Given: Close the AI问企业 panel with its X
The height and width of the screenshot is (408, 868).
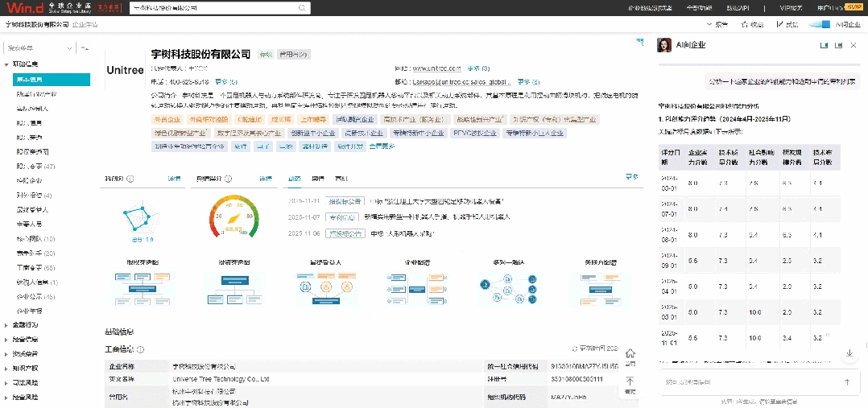Looking at the screenshot, I should (853, 45).
